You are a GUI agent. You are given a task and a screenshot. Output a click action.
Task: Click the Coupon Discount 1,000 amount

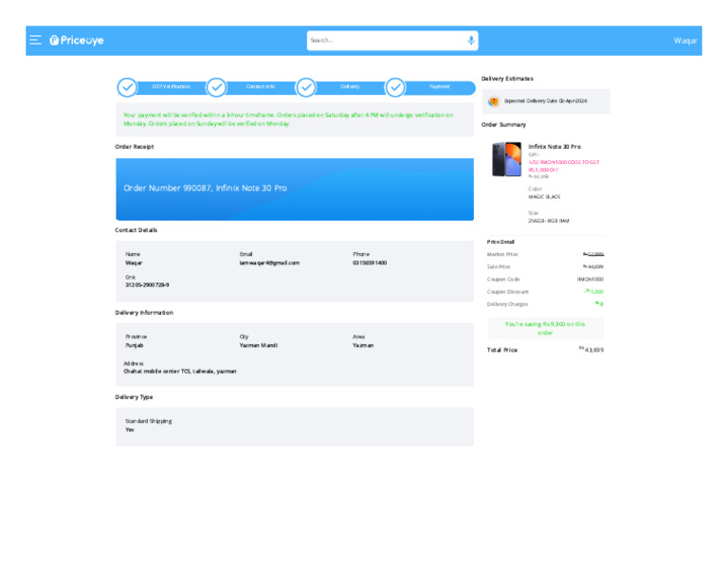tap(593, 292)
